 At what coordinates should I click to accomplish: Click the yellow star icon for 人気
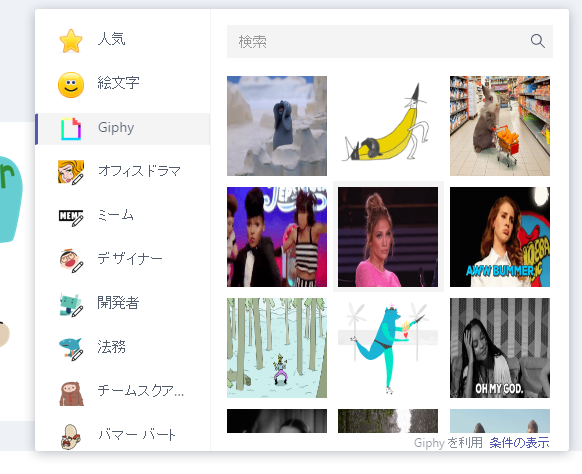(71, 41)
